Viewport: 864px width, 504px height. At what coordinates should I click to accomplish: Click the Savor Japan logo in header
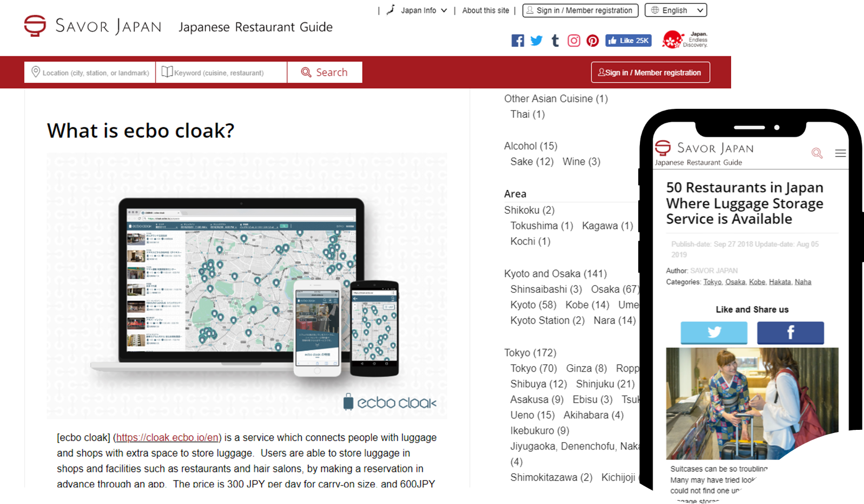click(92, 26)
